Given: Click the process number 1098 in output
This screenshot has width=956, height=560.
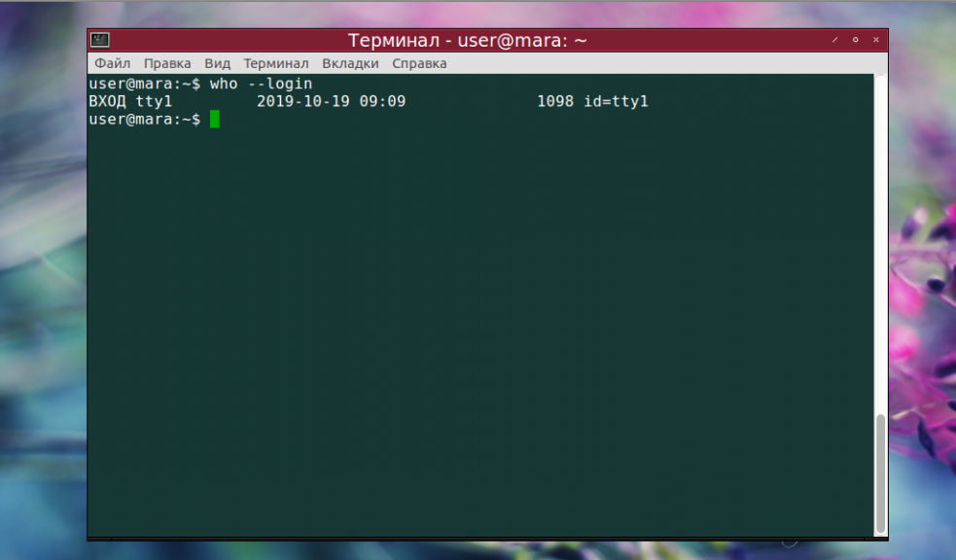Looking at the screenshot, I should [x=554, y=101].
